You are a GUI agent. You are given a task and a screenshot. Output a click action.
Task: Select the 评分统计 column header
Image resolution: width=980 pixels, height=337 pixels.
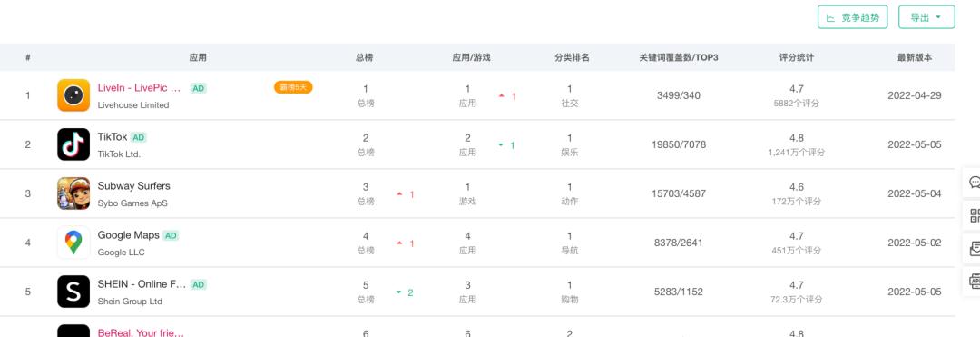[797, 57]
